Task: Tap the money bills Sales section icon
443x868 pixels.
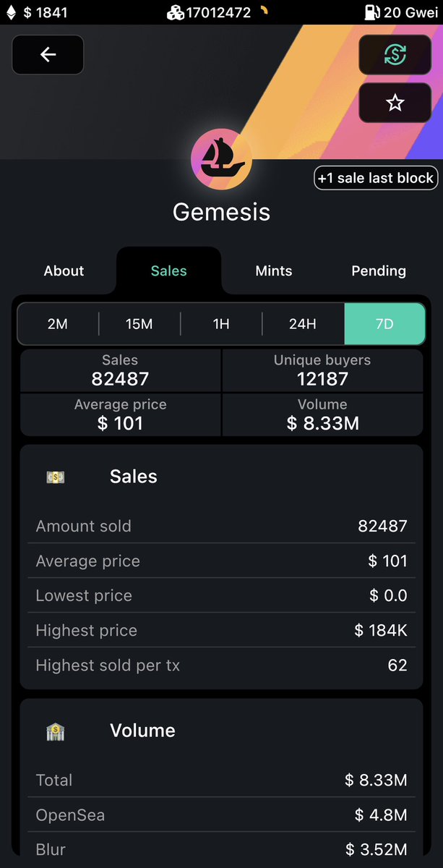Action: click(x=56, y=477)
